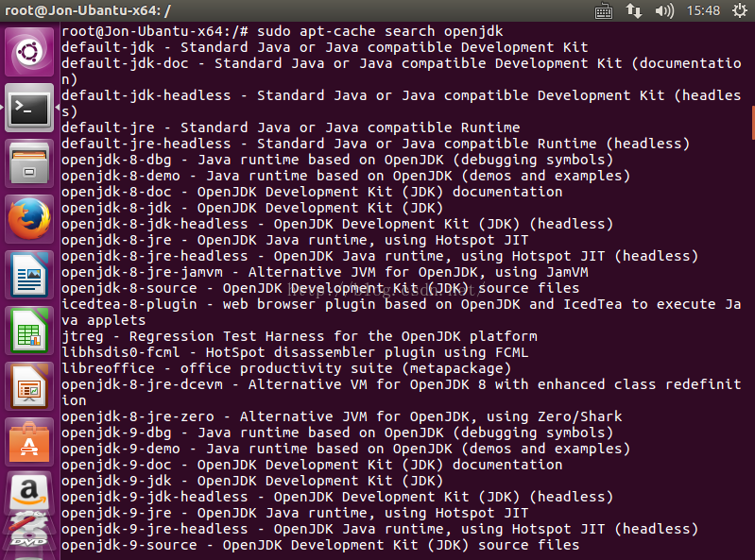The height and width of the screenshot is (560, 755).
Task: Open the sound volume indicator menu
Action: (664, 11)
